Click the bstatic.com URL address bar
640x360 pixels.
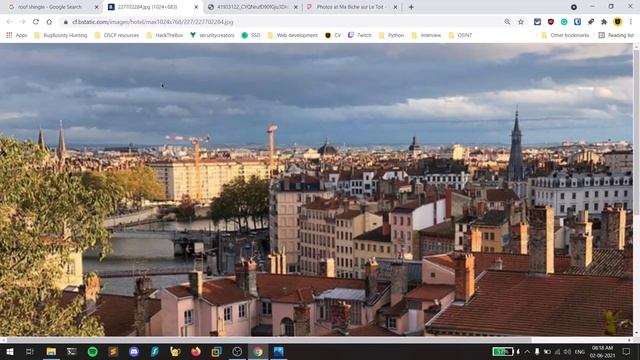[153, 22]
